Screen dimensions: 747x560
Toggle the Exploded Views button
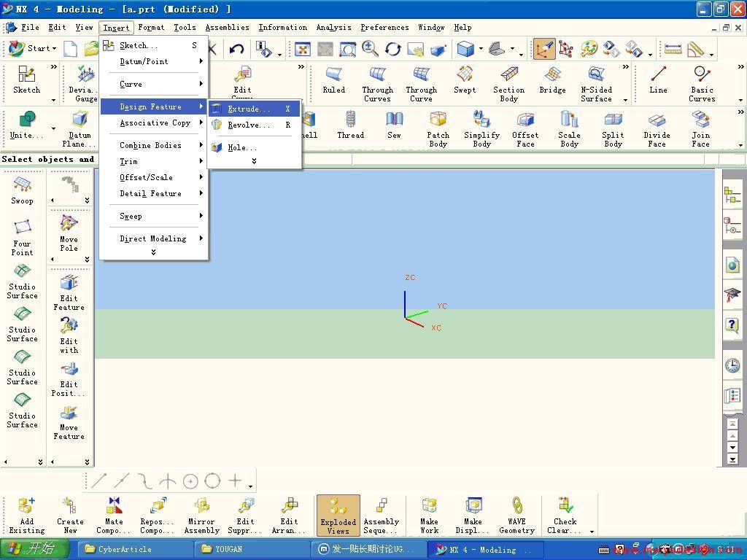[338, 516]
